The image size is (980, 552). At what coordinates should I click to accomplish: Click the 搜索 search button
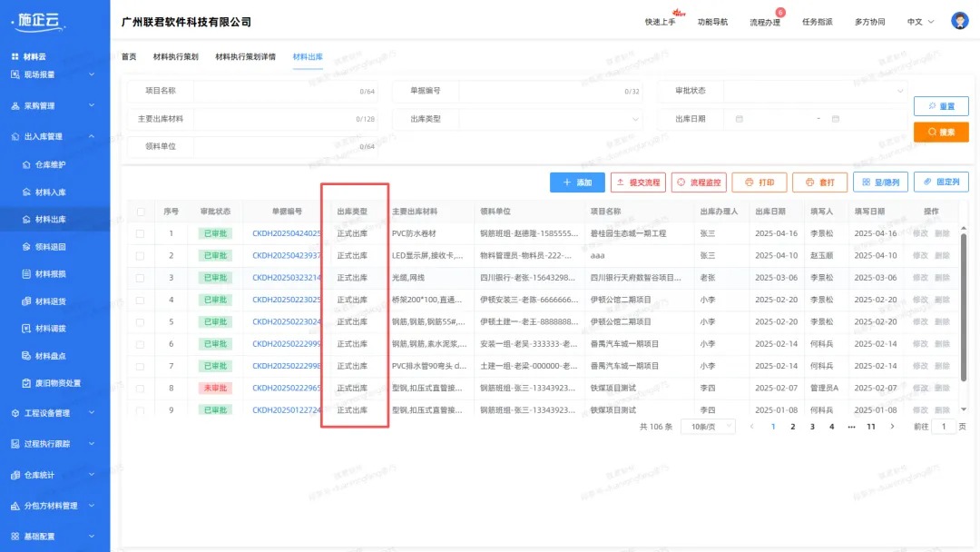tap(939, 132)
